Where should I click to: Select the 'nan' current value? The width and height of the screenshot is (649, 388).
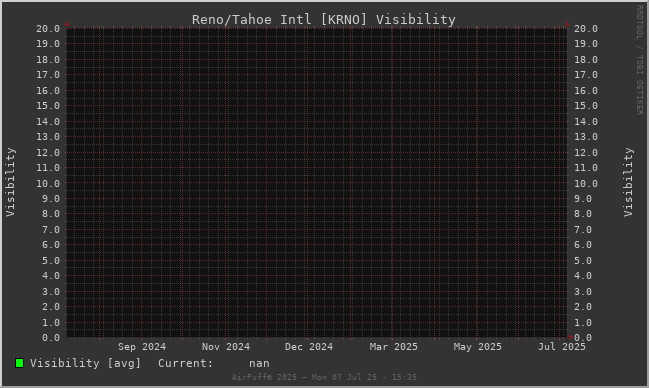[259, 364]
